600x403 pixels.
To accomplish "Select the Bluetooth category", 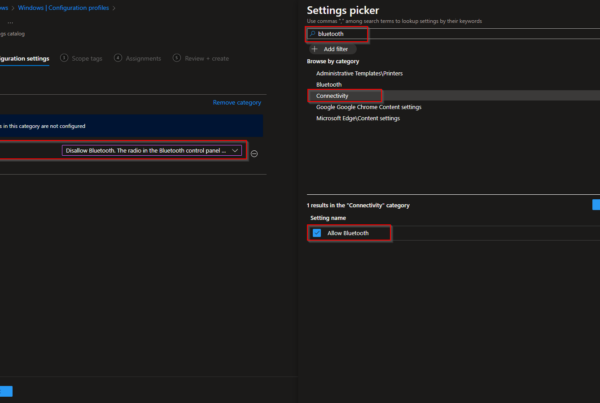I will (x=329, y=85).
